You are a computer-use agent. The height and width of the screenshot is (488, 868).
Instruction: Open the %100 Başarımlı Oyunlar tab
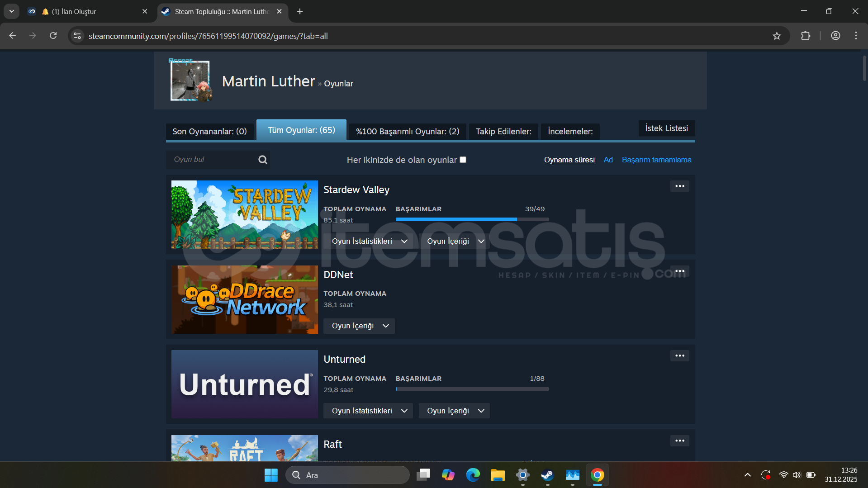408,132
